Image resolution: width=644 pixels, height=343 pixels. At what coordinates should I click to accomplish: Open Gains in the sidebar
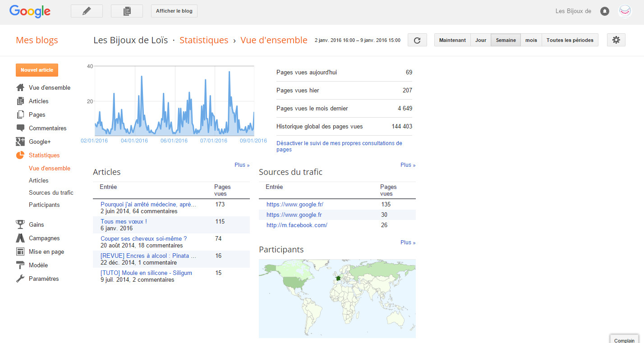[x=37, y=224]
